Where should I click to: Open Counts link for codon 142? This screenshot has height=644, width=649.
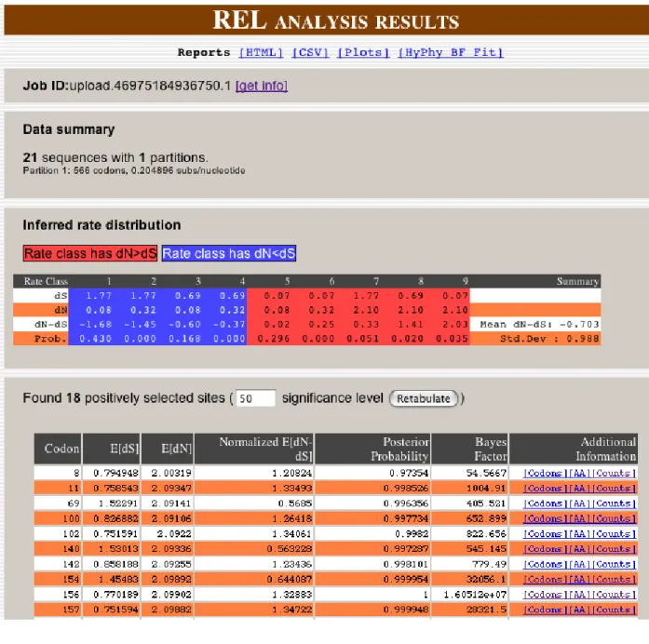(x=614, y=564)
